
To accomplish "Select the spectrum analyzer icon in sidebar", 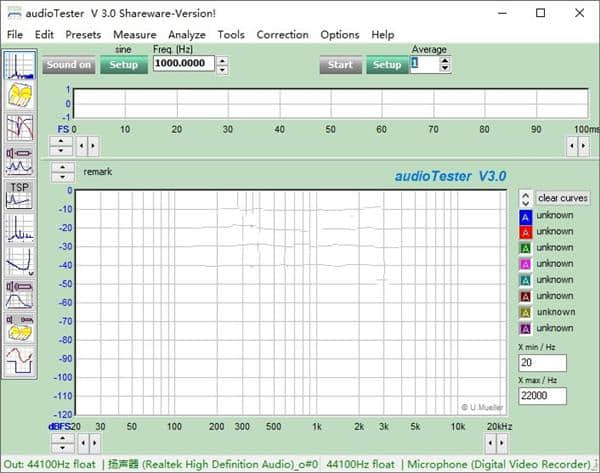I will point(19,65).
